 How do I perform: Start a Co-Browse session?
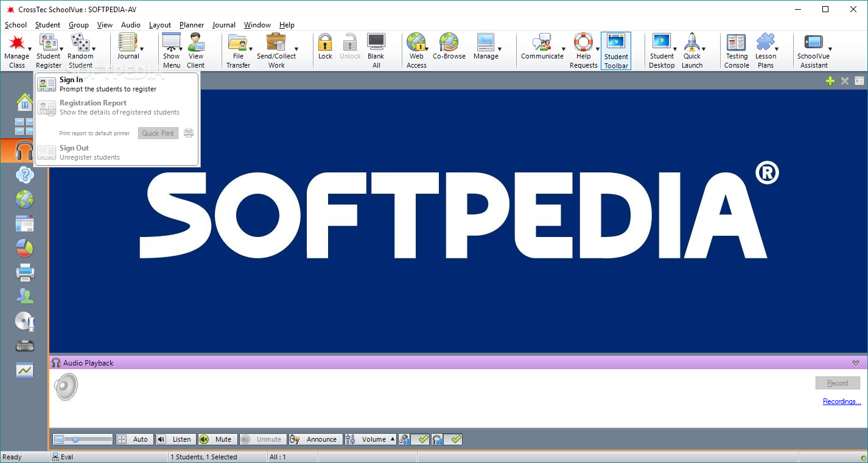[449, 46]
